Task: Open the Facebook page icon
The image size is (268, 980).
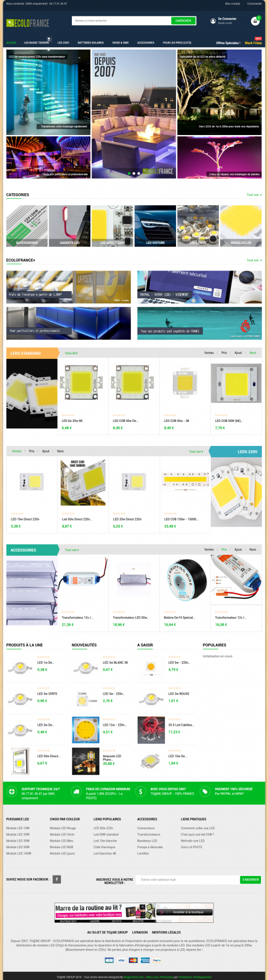Action: tap(57, 879)
